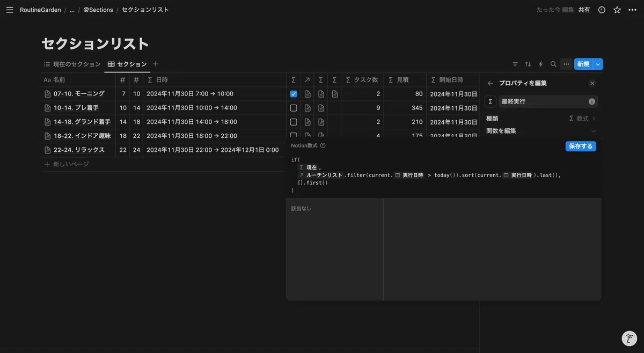Open the page icon of 14-18. グランド着手
The height and width of the screenshot is (353, 644).
click(x=47, y=122)
